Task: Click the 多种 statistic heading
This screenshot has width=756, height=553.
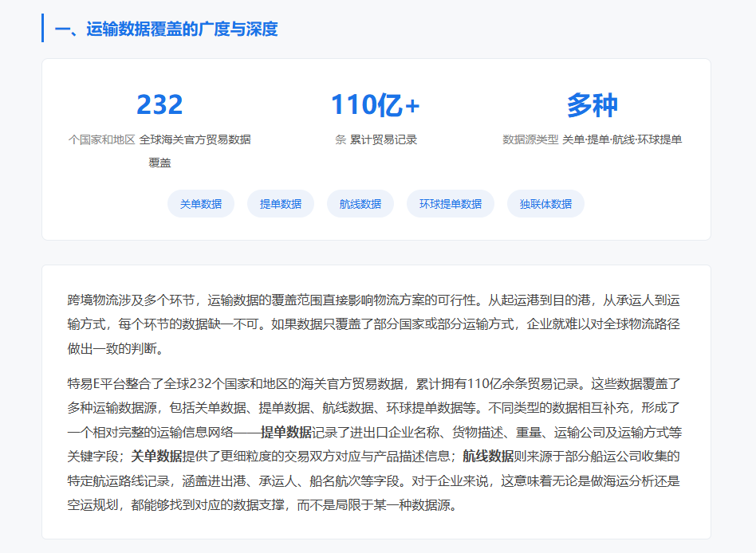Action: [x=592, y=104]
